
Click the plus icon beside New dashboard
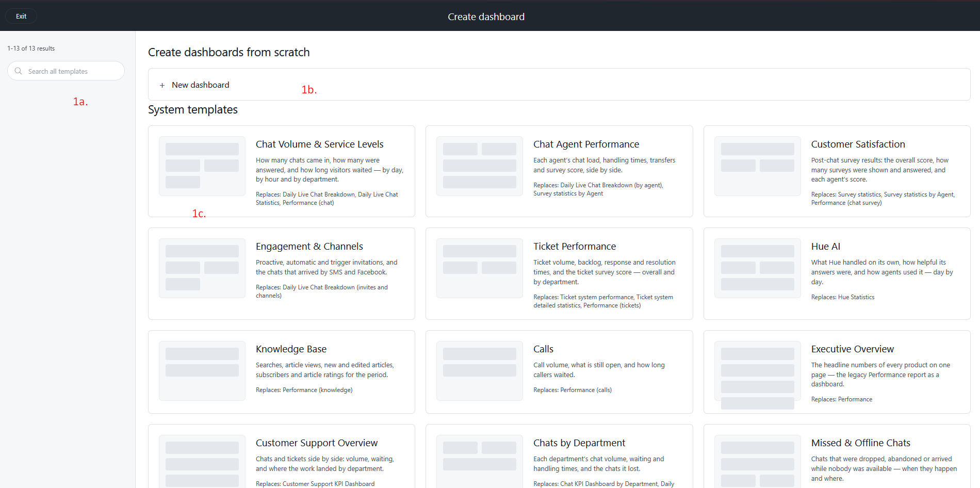point(162,85)
